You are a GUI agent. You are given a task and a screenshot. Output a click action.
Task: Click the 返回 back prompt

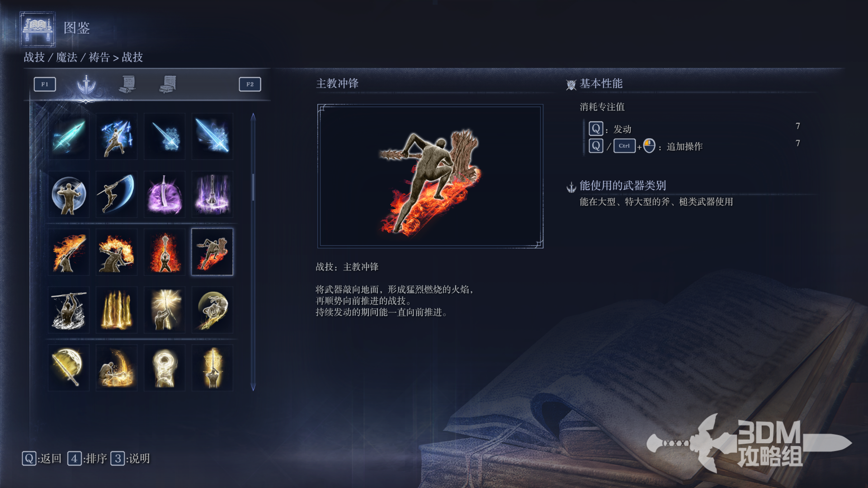(42, 459)
